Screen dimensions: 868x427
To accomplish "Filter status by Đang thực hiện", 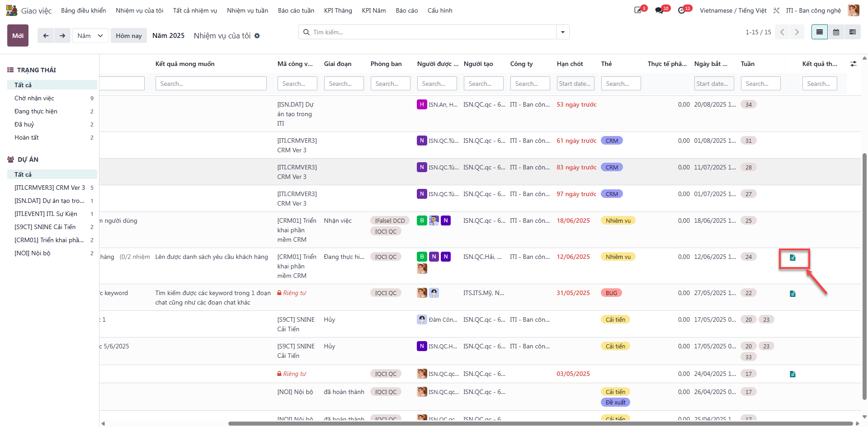I will 52,111.
